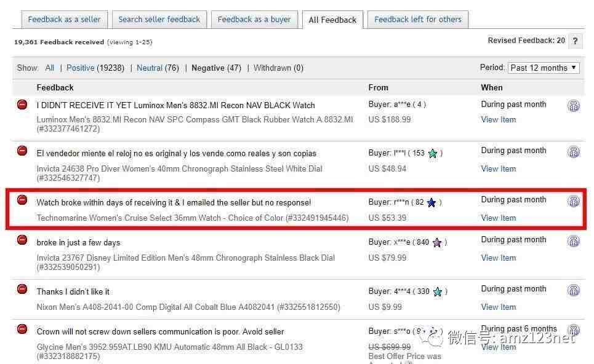Click report icon on Technomarine row
594x364 pixels.
(x=574, y=201)
